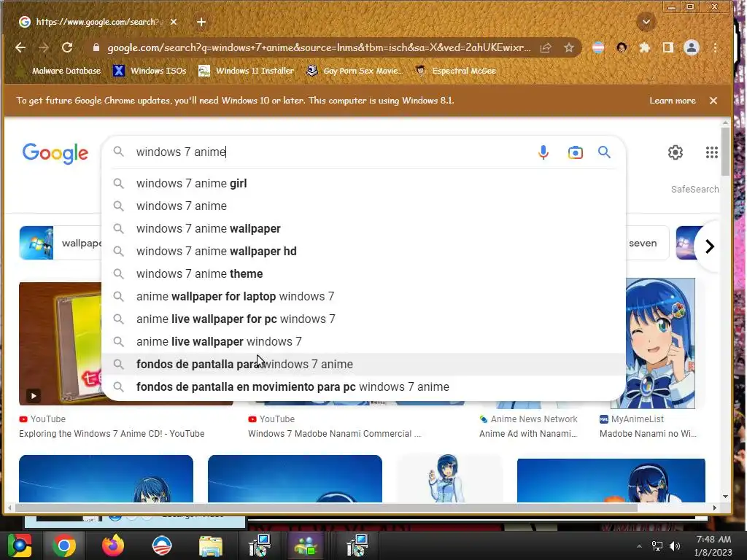Open 'Exploring the Windows 7 Anime CD' result
The width and height of the screenshot is (747, 560).
click(x=112, y=434)
